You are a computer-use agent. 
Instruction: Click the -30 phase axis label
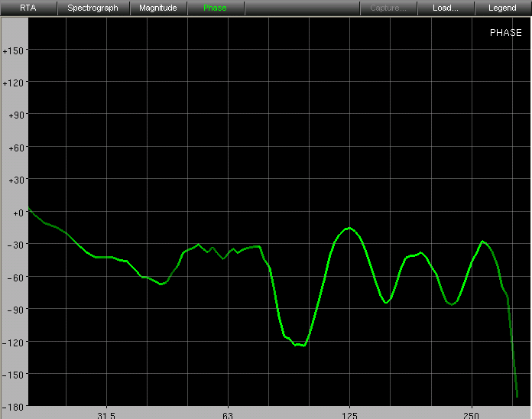point(15,245)
